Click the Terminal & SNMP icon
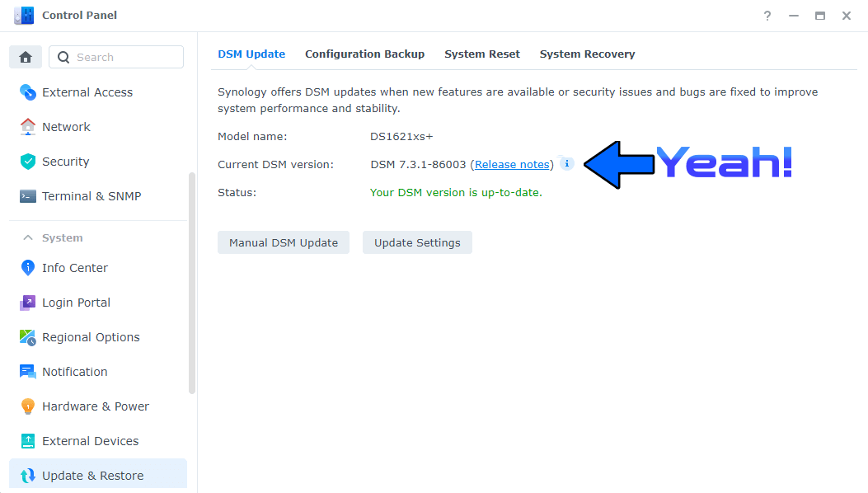Image resolution: width=868 pixels, height=493 pixels. pos(27,195)
